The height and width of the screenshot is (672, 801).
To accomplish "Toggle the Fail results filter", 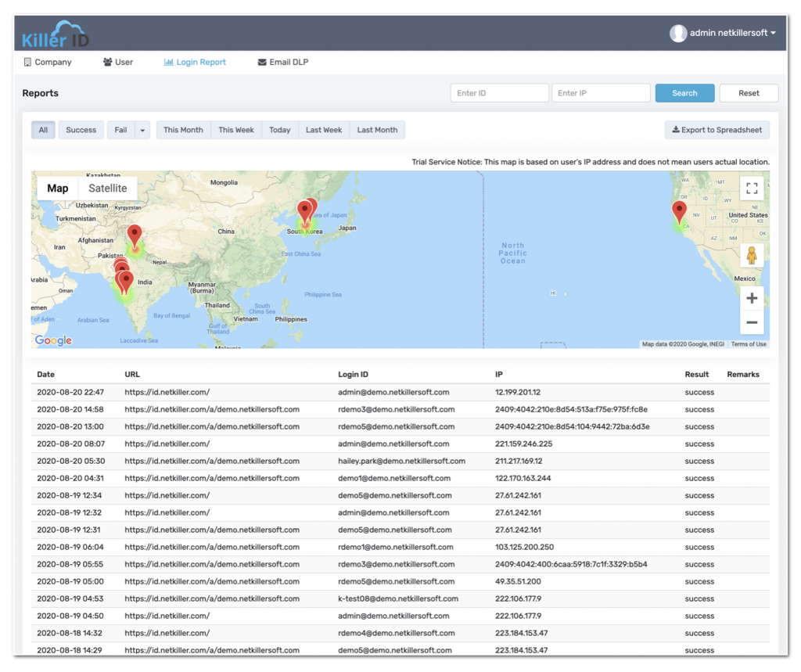I will 120,130.
